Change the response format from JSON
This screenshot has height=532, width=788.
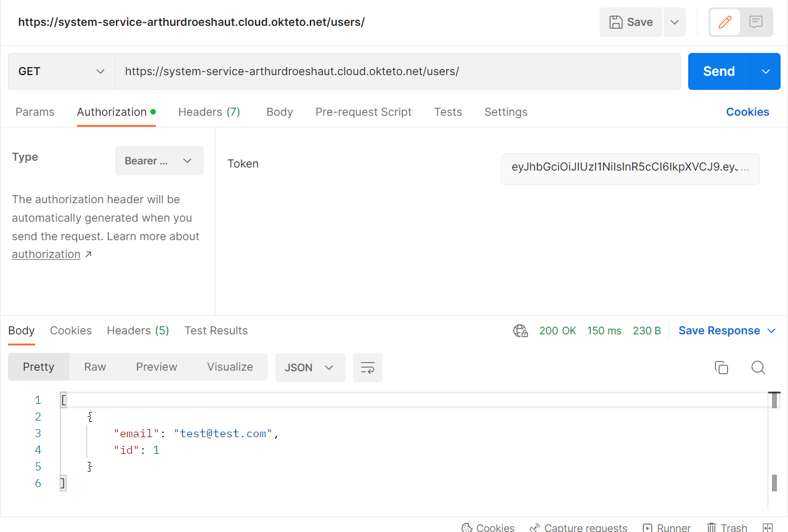pos(310,367)
